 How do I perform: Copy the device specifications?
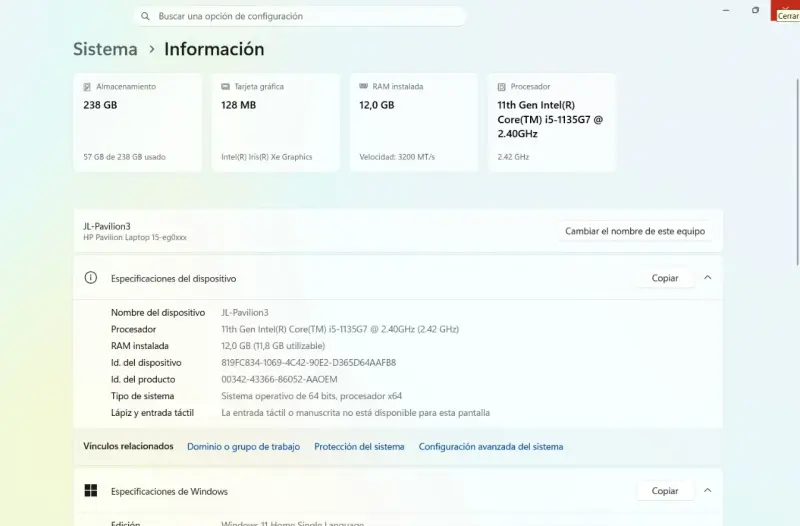pos(665,278)
